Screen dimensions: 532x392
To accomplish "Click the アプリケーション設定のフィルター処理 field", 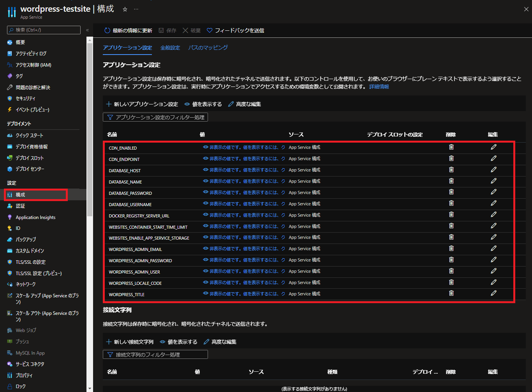I will coord(155,117).
